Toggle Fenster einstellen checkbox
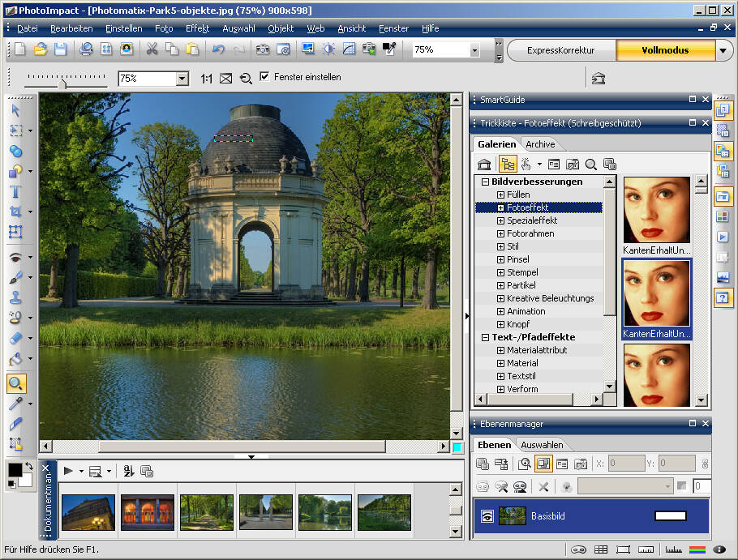The width and height of the screenshot is (738, 560). coord(264,76)
